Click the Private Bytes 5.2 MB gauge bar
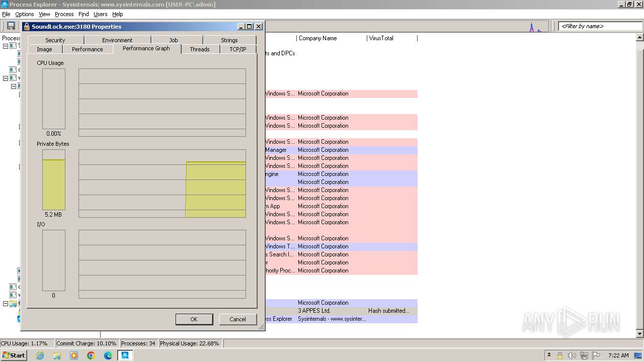The width and height of the screenshot is (644, 362). (x=54, y=179)
